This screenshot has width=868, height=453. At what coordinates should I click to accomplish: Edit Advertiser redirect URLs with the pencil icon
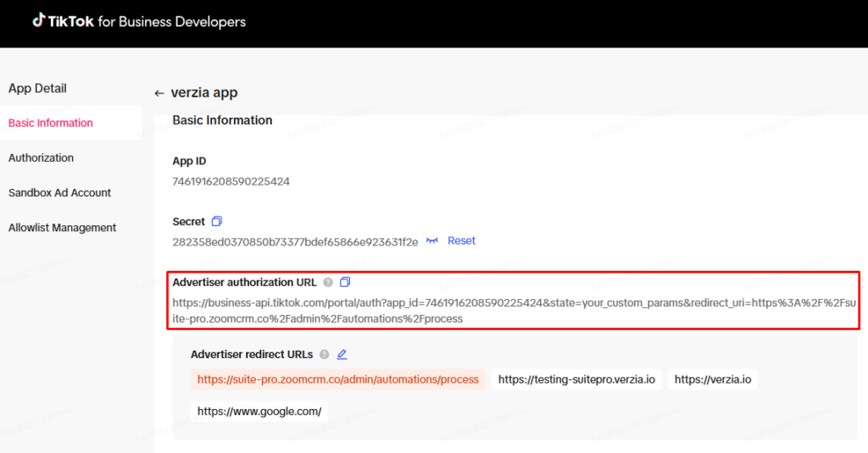click(342, 355)
